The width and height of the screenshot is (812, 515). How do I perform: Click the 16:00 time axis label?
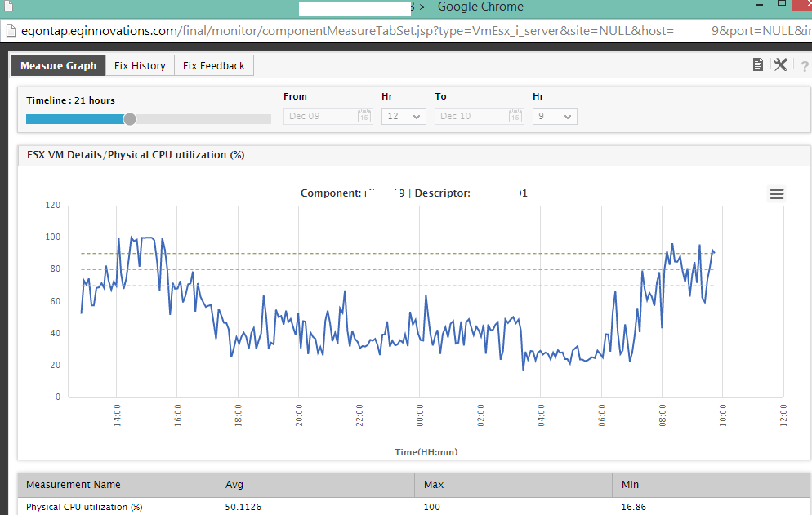(177, 415)
